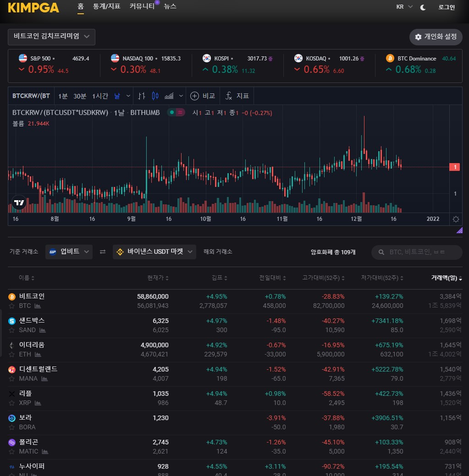Select the bar chart style icon

point(142,96)
